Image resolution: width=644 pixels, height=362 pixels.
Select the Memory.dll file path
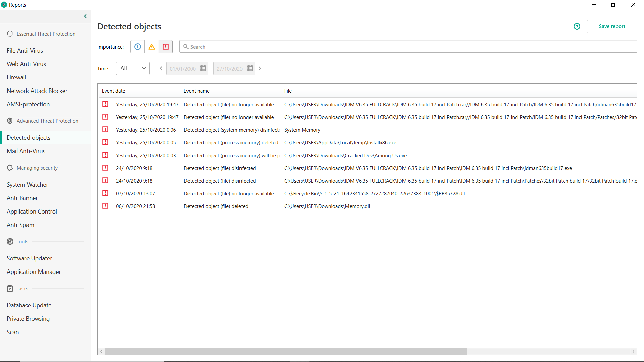327,206
